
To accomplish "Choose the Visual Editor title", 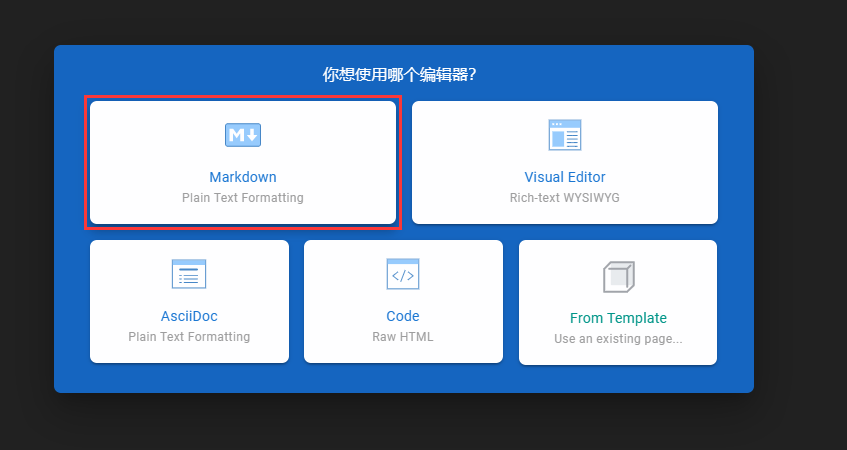I will [565, 177].
